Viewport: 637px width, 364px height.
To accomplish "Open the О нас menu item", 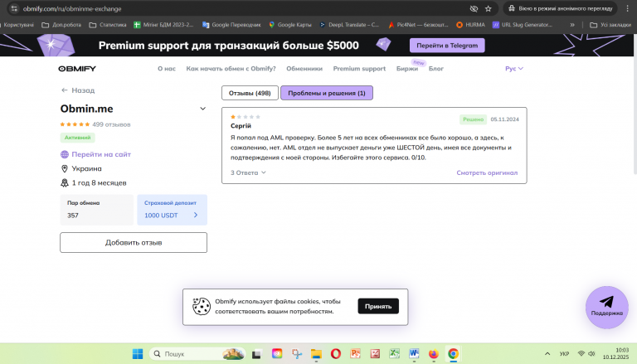I will 167,69.
